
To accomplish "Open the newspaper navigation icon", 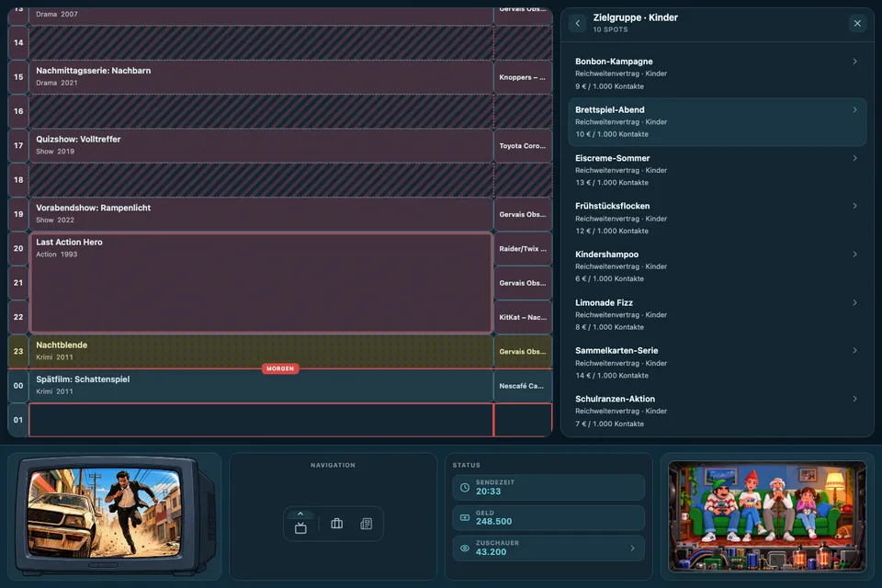I will (x=367, y=524).
